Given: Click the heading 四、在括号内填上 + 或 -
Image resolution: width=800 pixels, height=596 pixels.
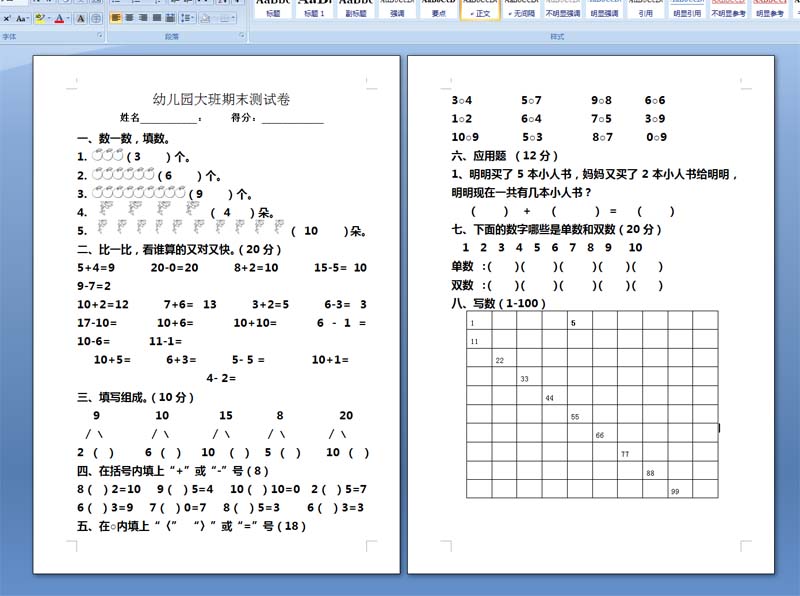Looking at the screenshot, I should pos(172,470).
